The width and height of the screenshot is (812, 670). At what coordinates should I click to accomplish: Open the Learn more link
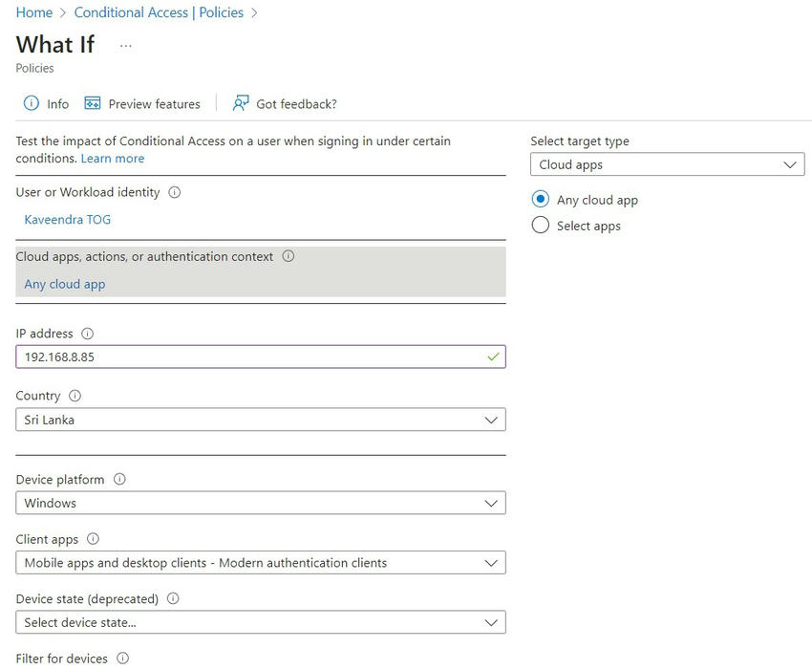(x=112, y=159)
